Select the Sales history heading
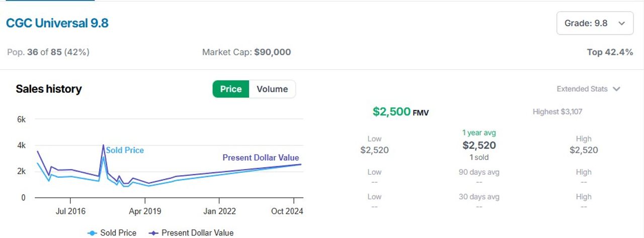Viewport: 644px width, 238px height. [x=49, y=89]
